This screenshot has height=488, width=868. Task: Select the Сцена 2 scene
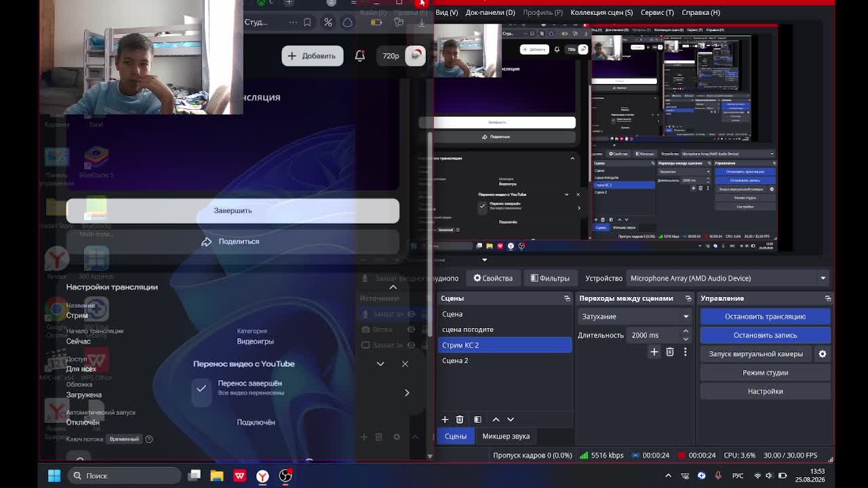pyautogui.click(x=505, y=361)
